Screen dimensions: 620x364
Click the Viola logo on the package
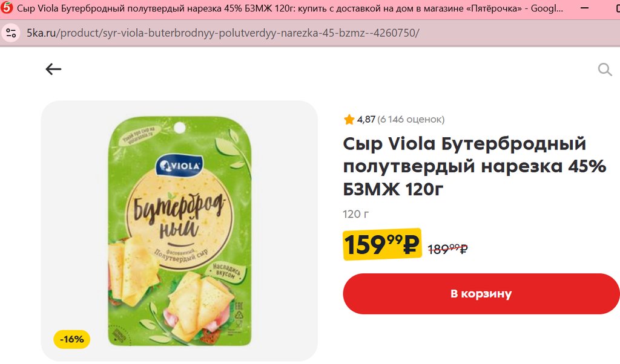coord(179,166)
